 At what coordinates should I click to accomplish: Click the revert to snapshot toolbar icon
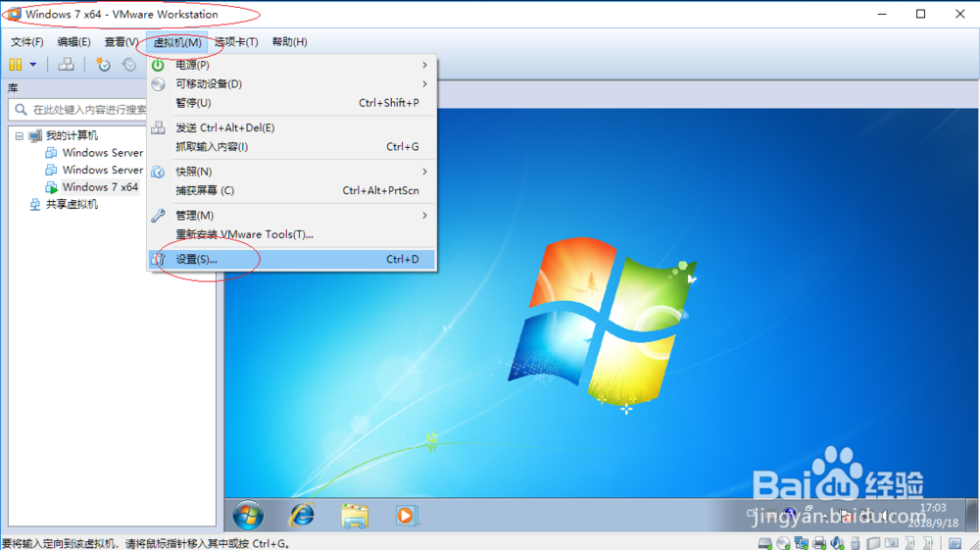point(128,64)
